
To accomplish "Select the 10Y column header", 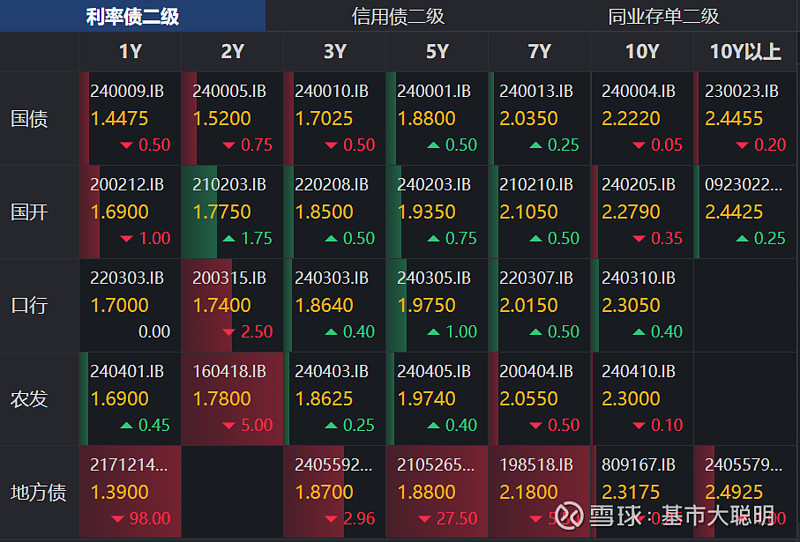I will [x=642, y=52].
